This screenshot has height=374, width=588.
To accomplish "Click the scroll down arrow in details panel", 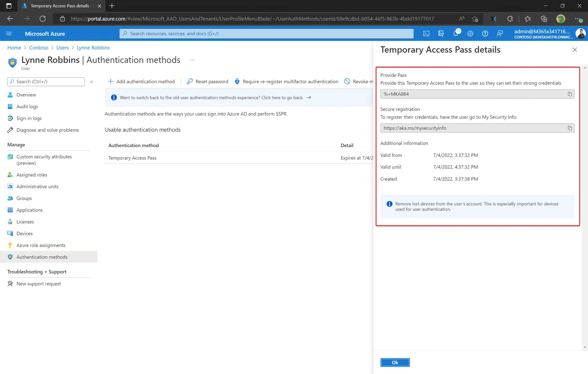I will (585, 348).
